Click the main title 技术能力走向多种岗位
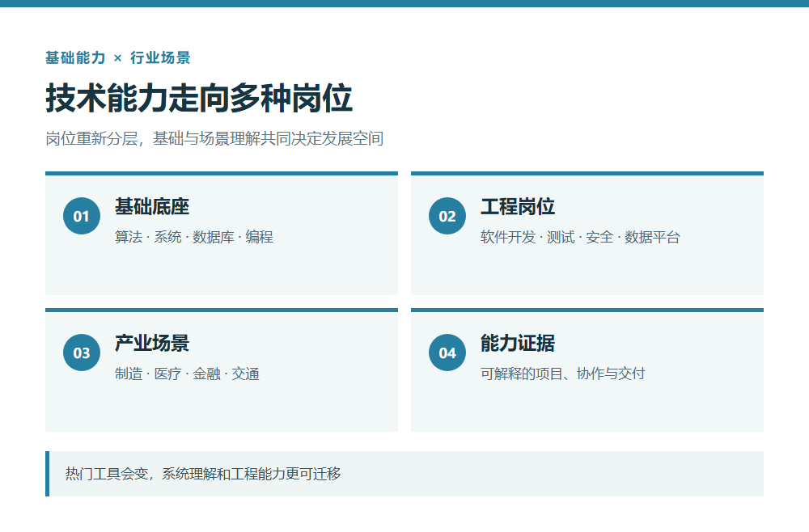 pos(199,98)
